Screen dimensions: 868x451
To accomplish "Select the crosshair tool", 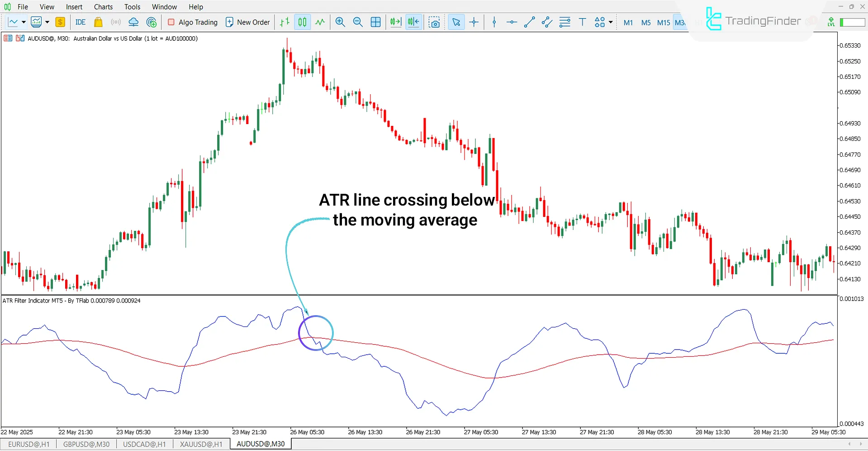I will pos(474,22).
